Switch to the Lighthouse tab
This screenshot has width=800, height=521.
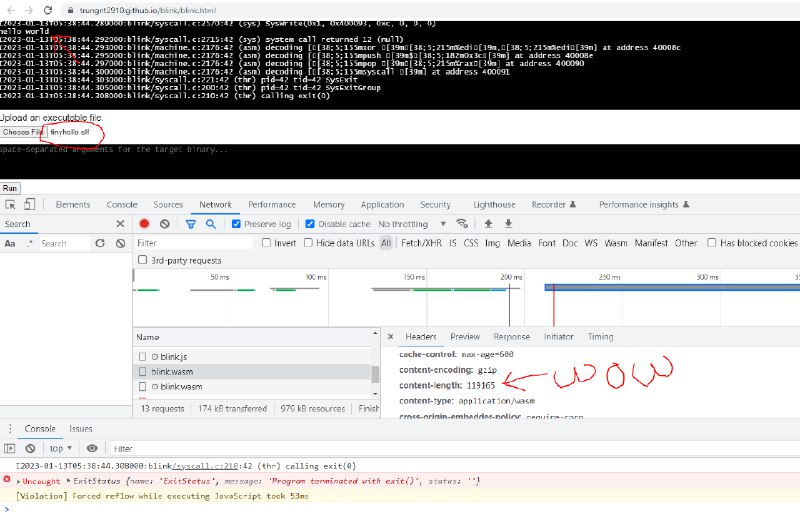coord(494,205)
